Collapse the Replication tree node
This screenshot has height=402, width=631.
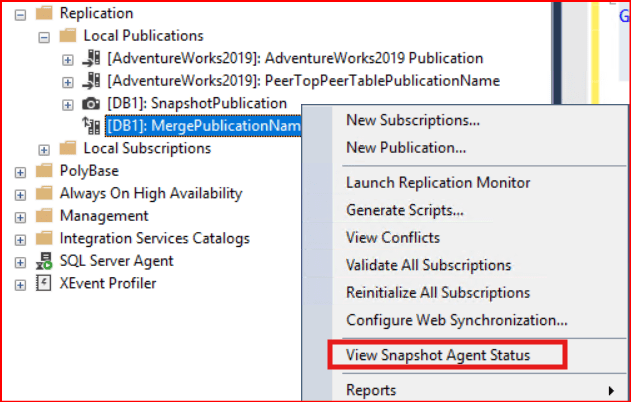pyautogui.click(x=20, y=15)
